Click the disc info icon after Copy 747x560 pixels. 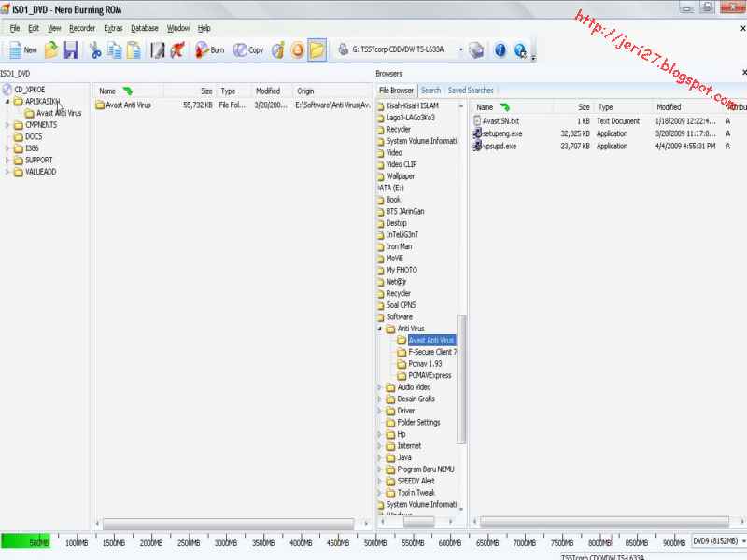click(x=278, y=49)
